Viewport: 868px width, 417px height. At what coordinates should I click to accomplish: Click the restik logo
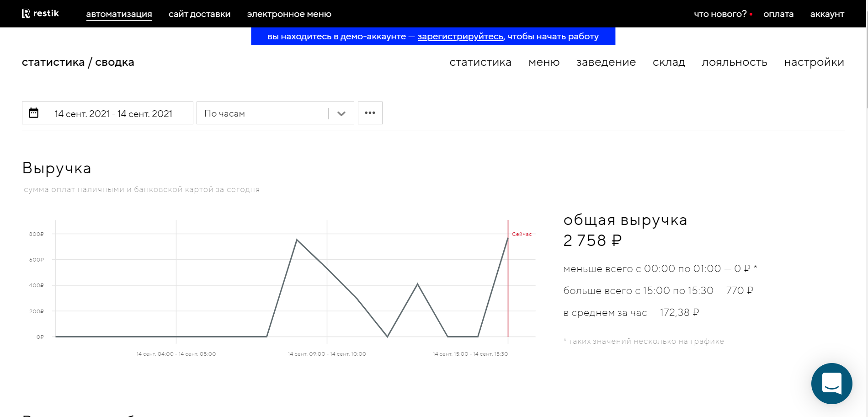(40, 13)
